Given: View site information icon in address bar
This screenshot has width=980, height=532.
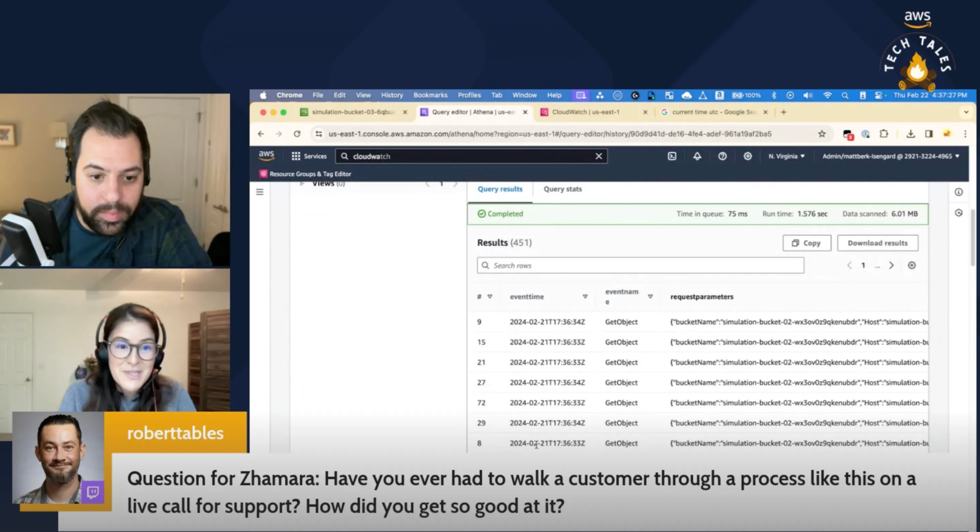Looking at the screenshot, I should 319,134.
